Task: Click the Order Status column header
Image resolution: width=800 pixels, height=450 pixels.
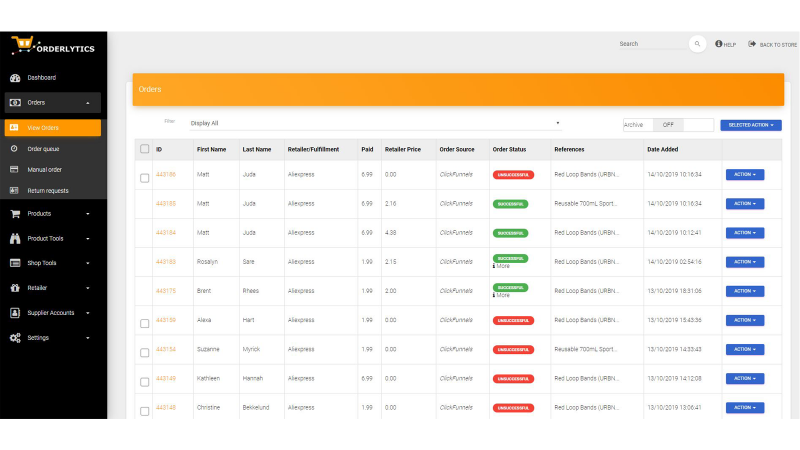Action: [x=509, y=149]
